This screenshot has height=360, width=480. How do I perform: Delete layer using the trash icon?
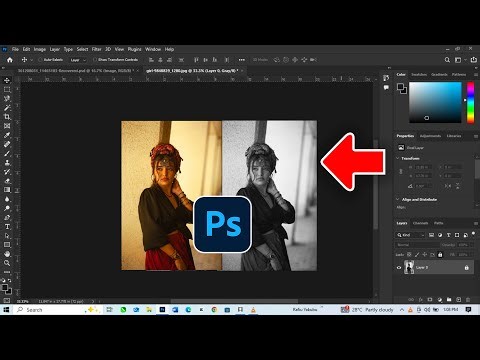click(468, 300)
